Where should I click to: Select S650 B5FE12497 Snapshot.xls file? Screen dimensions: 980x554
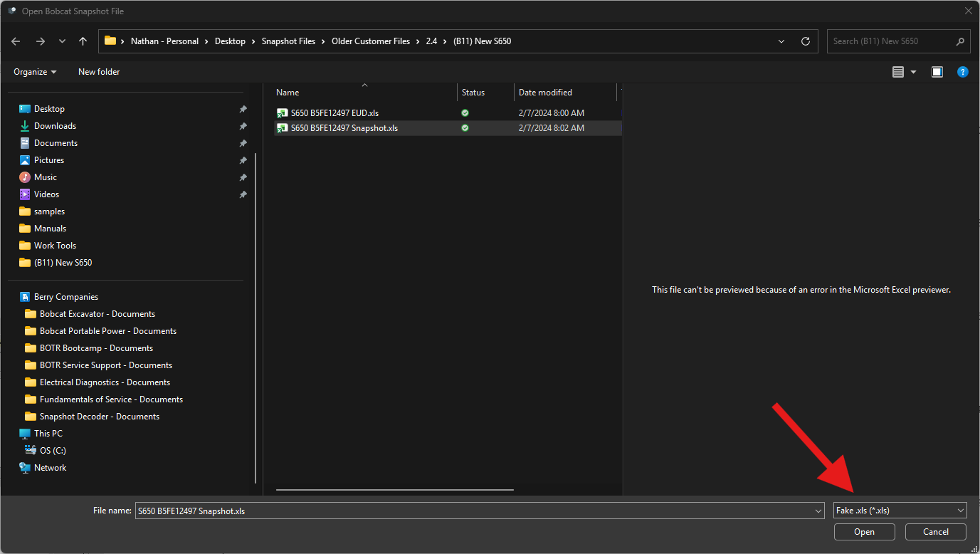pos(344,128)
